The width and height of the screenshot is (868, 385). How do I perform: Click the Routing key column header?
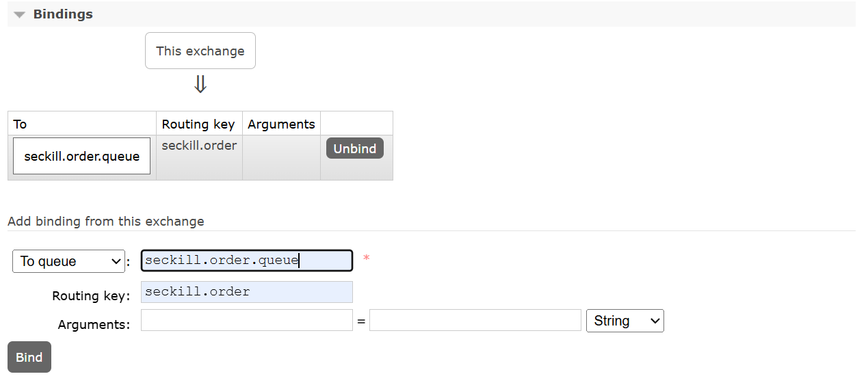tap(198, 124)
